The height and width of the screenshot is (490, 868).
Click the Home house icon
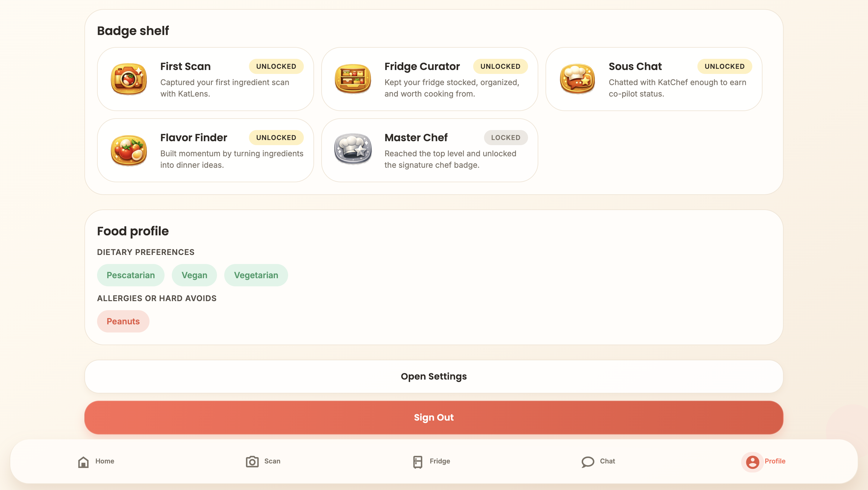point(83,462)
